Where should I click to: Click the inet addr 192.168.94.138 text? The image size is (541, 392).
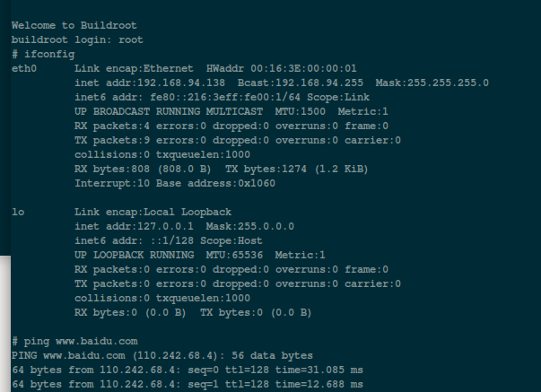click(x=150, y=83)
